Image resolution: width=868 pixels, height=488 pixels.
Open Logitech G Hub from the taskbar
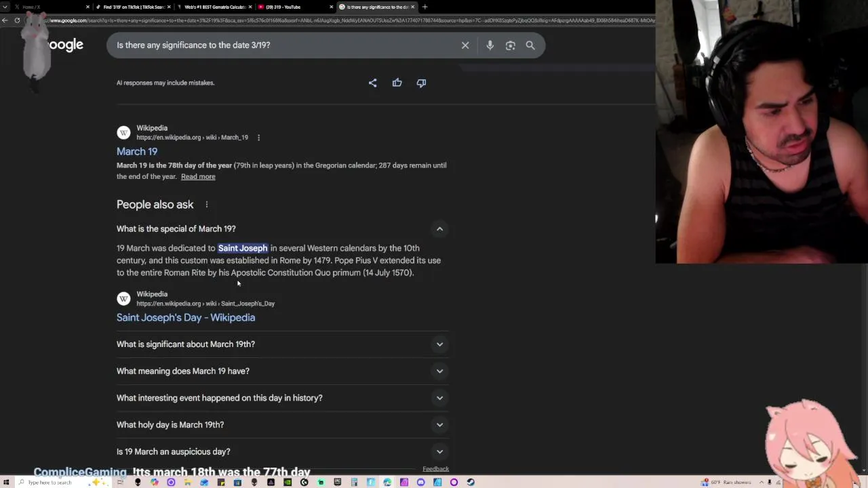click(x=304, y=483)
